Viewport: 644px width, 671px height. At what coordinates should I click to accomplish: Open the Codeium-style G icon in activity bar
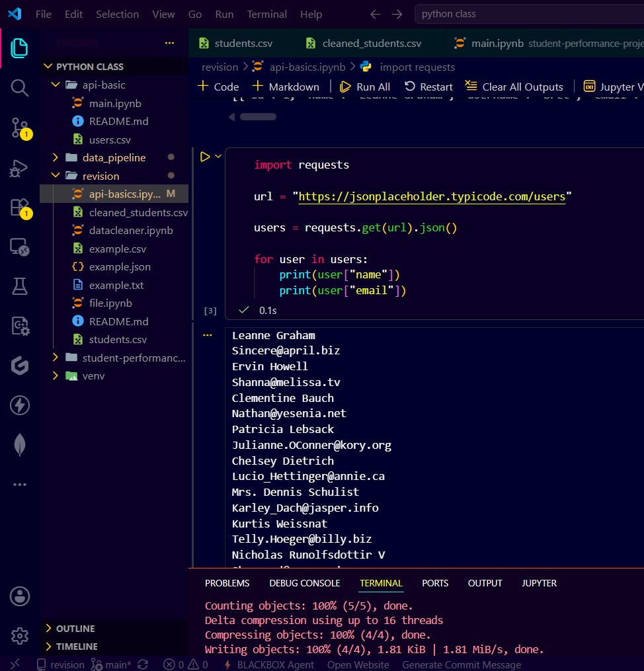(19, 366)
